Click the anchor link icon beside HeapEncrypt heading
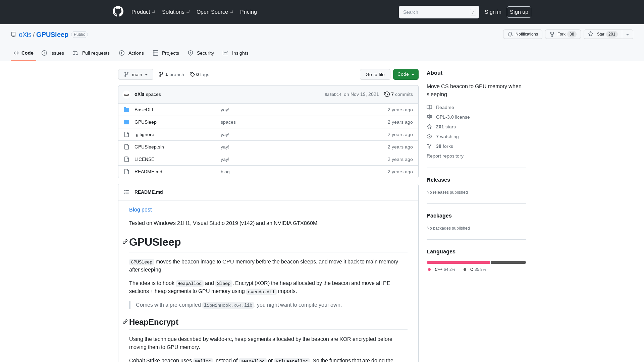 (x=125, y=322)
